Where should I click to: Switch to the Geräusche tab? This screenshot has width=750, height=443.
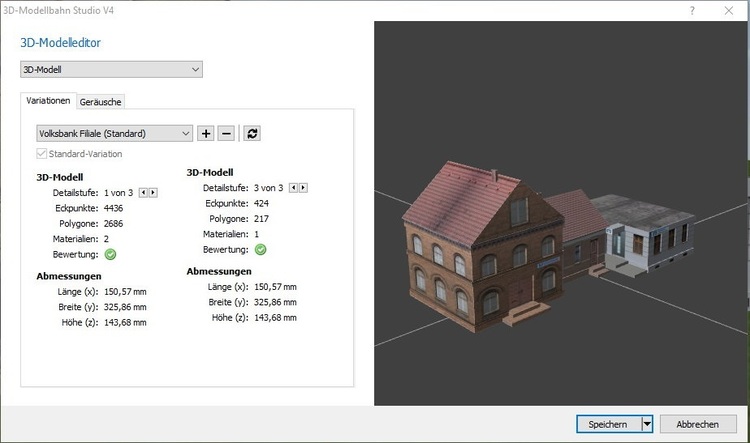tap(100, 102)
